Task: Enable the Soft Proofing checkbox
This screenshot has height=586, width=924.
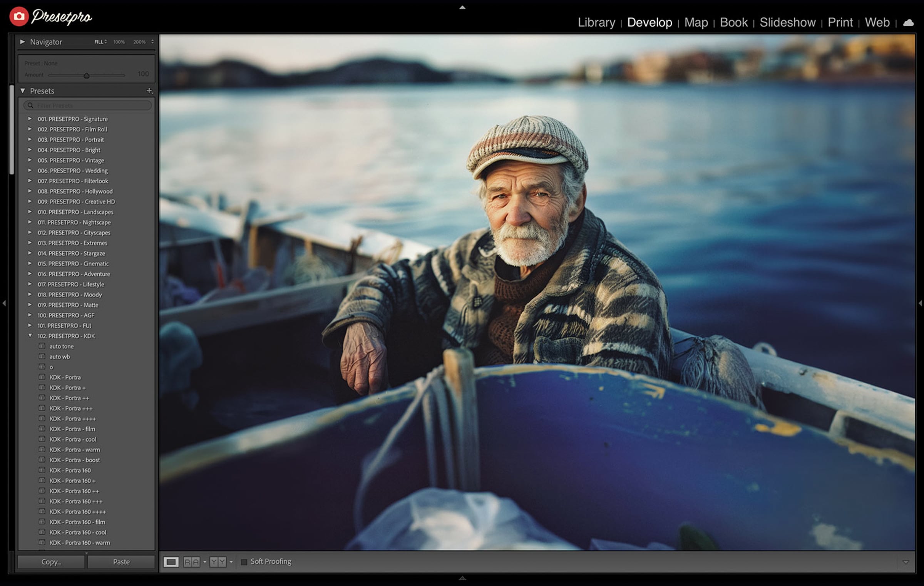Action: [244, 562]
